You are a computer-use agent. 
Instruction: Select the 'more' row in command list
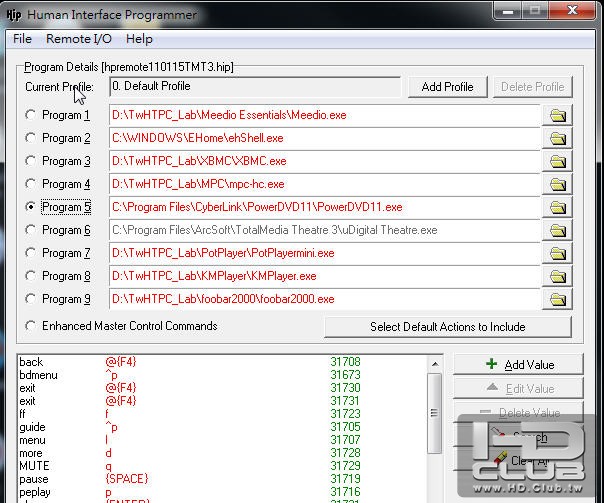click(x=222, y=453)
